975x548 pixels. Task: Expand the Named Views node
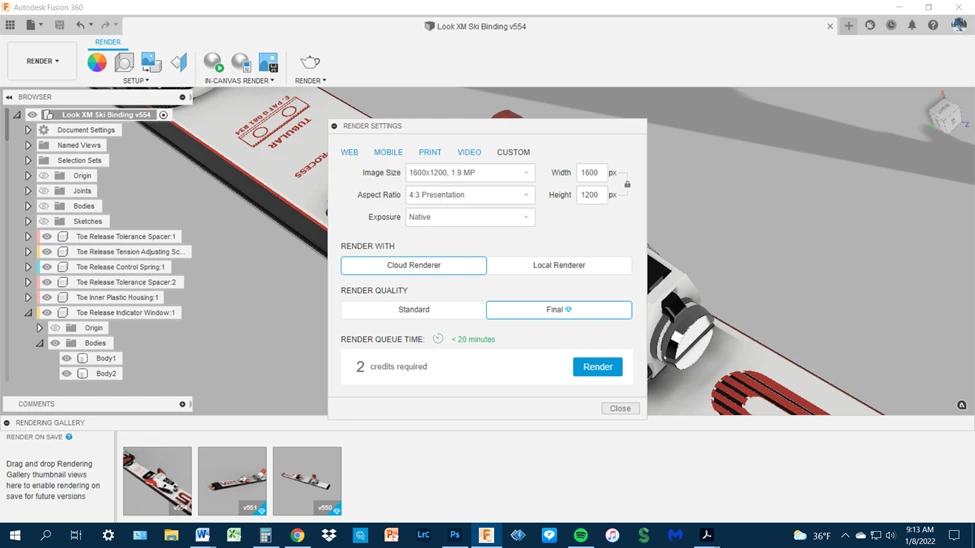(28, 145)
